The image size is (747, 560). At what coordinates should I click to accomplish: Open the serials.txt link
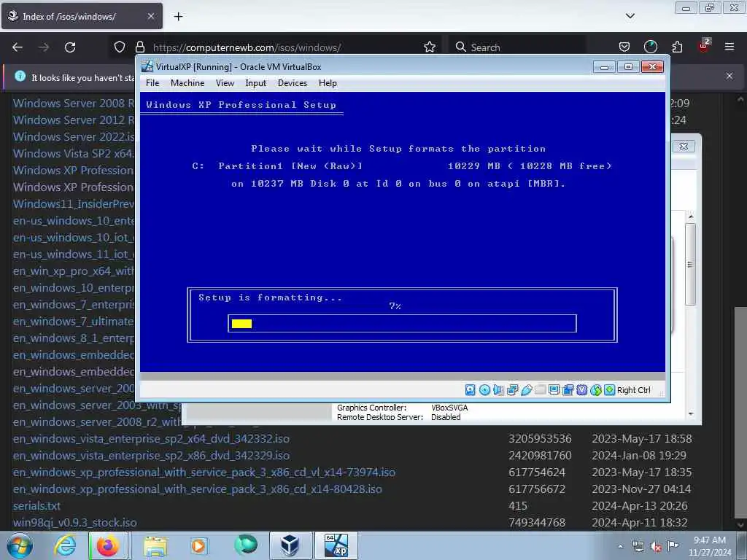coord(36,506)
